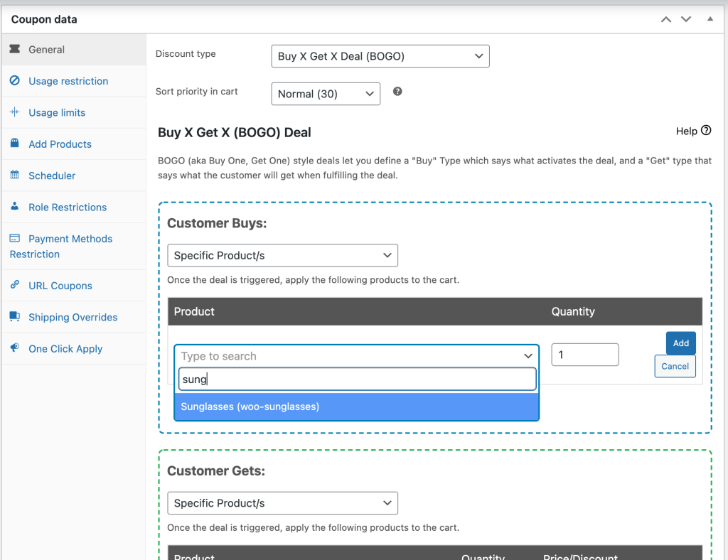Click the Coupon data panel title
This screenshot has width=728, height=560.
coord(44,19)
